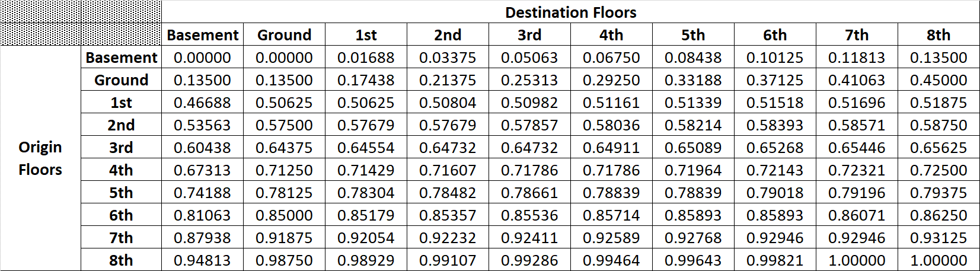The image size is (980, 271).
Task: Click the cell showing 0.46688
Action: tap(202, 103)
